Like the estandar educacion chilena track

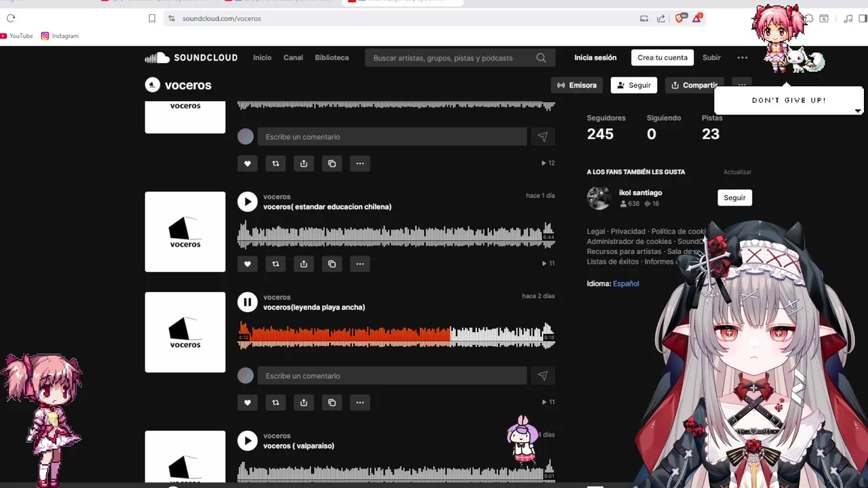point(248,264)
